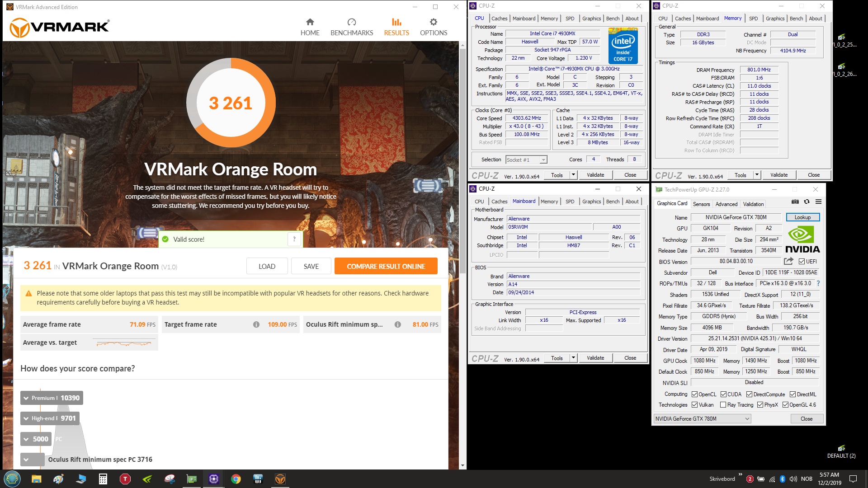868x488 pixels.
Task: Open the Start menu shell button
Action: [x=12, y=479]
